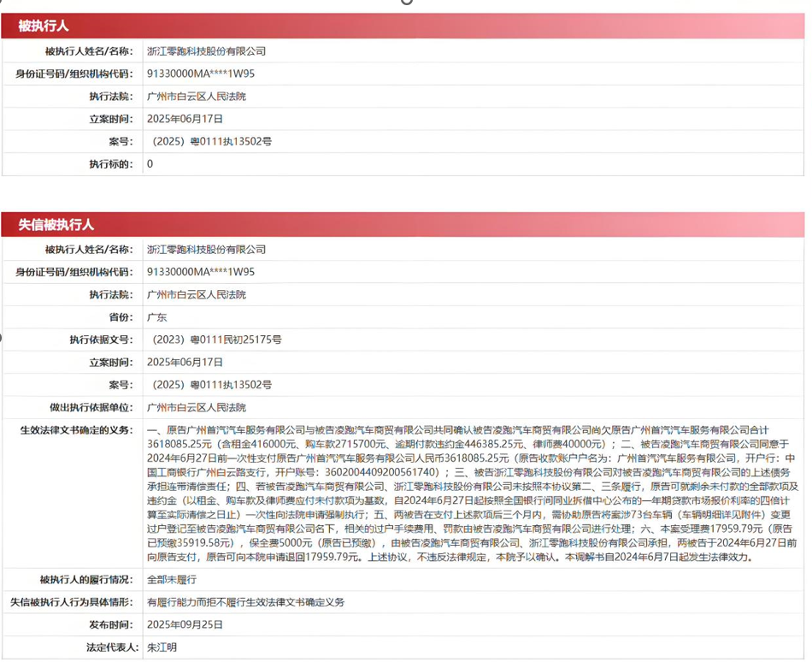Click the 生效法律文书确定的义务 row label
Viewport: 812px width, 662px height.
(77, 430)
